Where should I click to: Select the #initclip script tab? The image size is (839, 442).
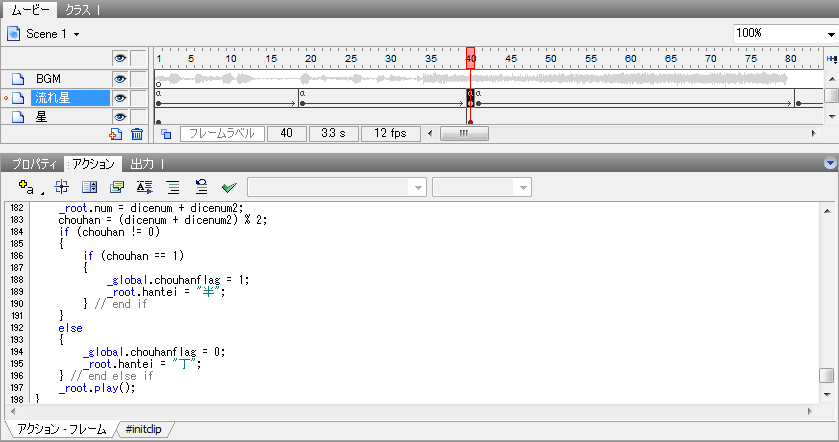(146, 429)
